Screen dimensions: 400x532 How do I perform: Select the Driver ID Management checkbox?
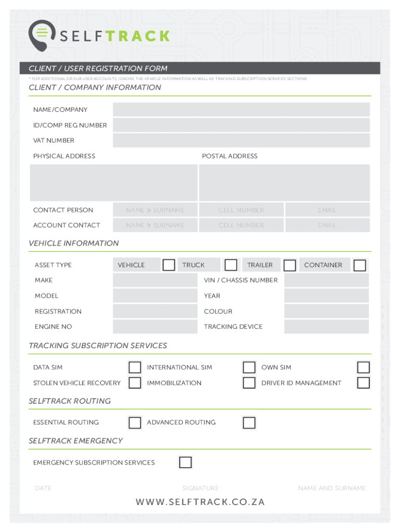coord(363,383)
